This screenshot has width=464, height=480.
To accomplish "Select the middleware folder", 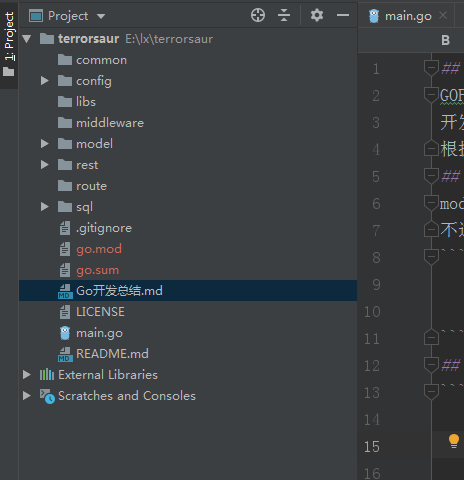I will coord(188,123).
